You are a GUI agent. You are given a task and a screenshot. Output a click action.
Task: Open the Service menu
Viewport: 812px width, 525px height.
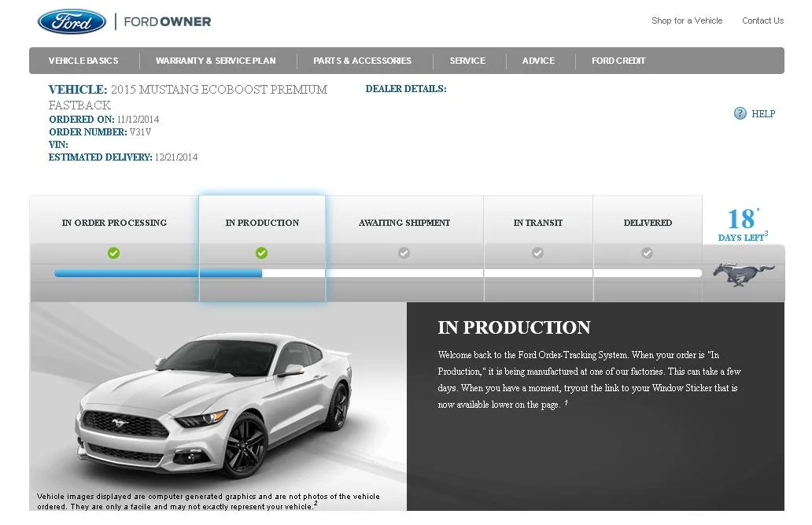[467, 61]
